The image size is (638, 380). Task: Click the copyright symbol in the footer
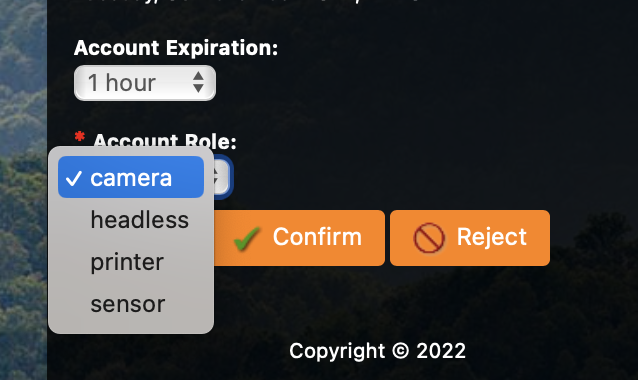400,351
